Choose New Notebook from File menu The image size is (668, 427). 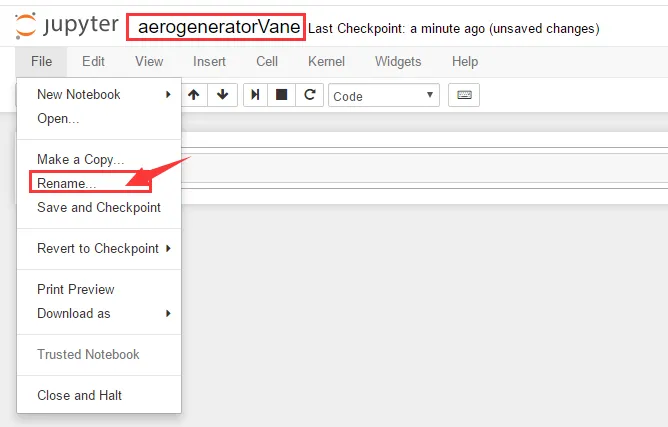click(99, 94)
